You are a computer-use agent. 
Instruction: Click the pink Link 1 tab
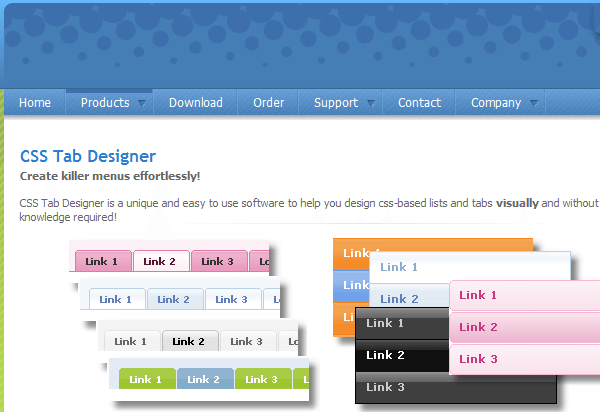(103, 261)
